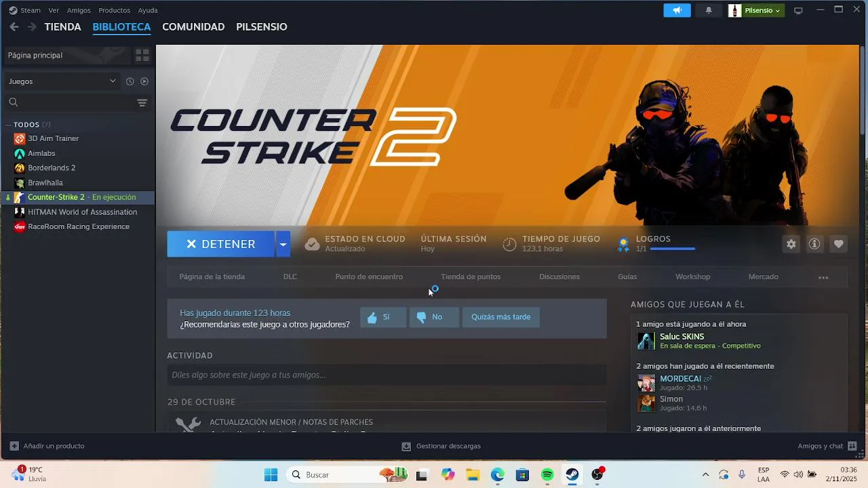Open the Mercado link
868x488 pixels.
point(763,277)
